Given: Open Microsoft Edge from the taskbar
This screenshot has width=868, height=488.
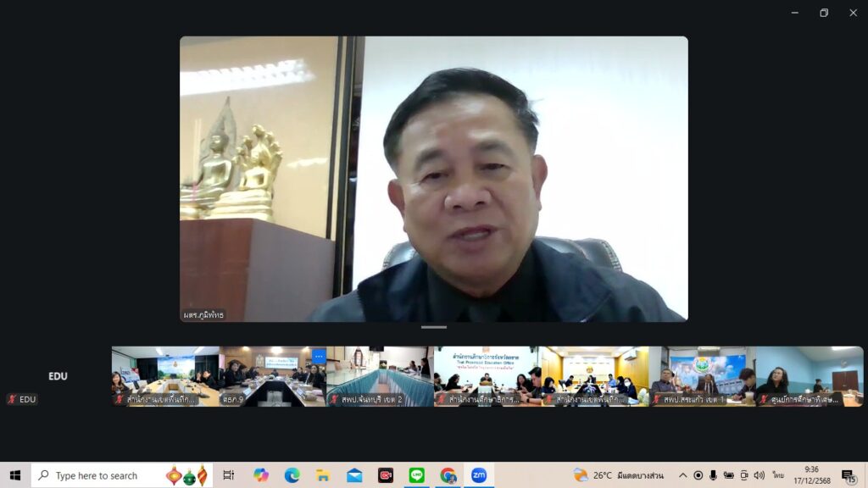Looking at the screenshot, I should pyautogui.click(x=292, y=475).
